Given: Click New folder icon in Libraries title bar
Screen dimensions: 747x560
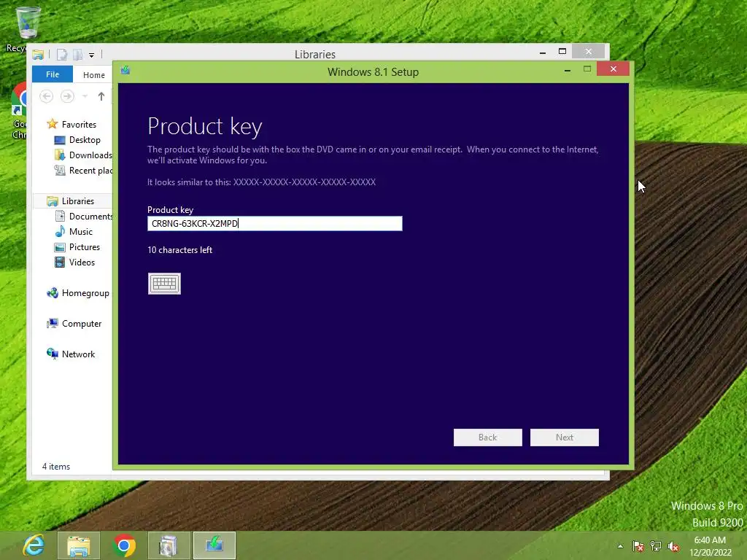Looking at the screenshot, I should pos(77,54).
